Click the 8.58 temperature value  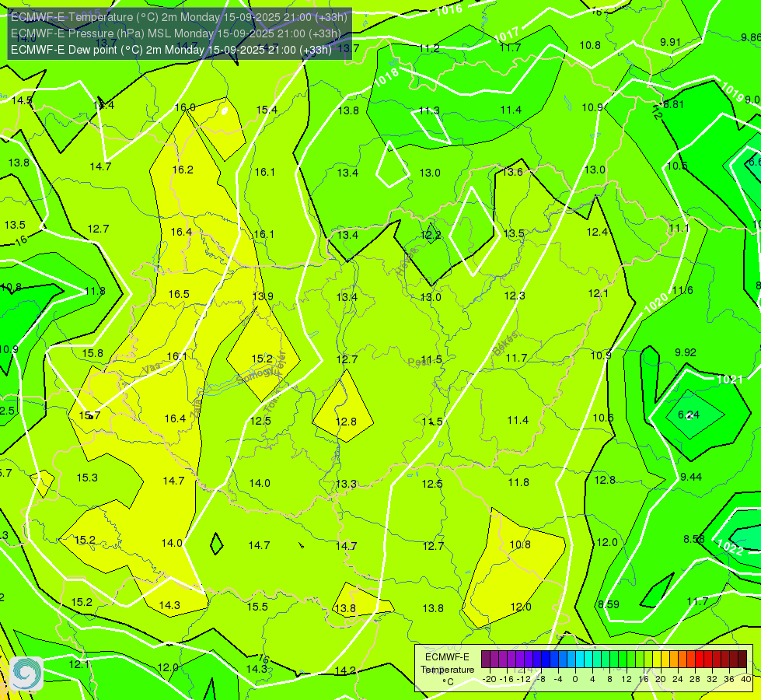(694, 539)
